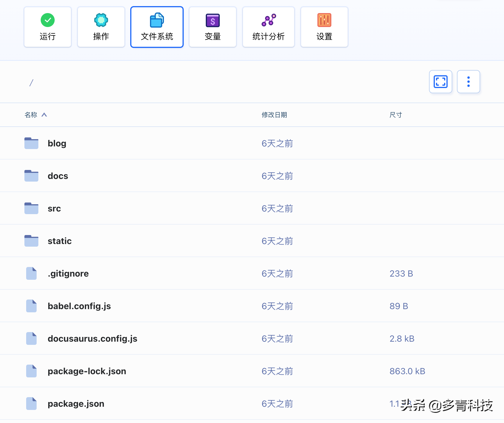
Task: Click the static folder icon
Action: point(31,241)
